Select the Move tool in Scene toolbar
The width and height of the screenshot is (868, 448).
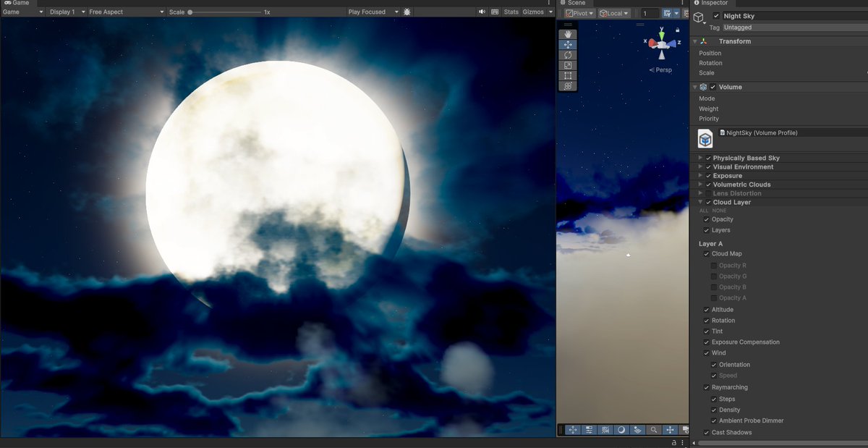click(x=569, y=45)
